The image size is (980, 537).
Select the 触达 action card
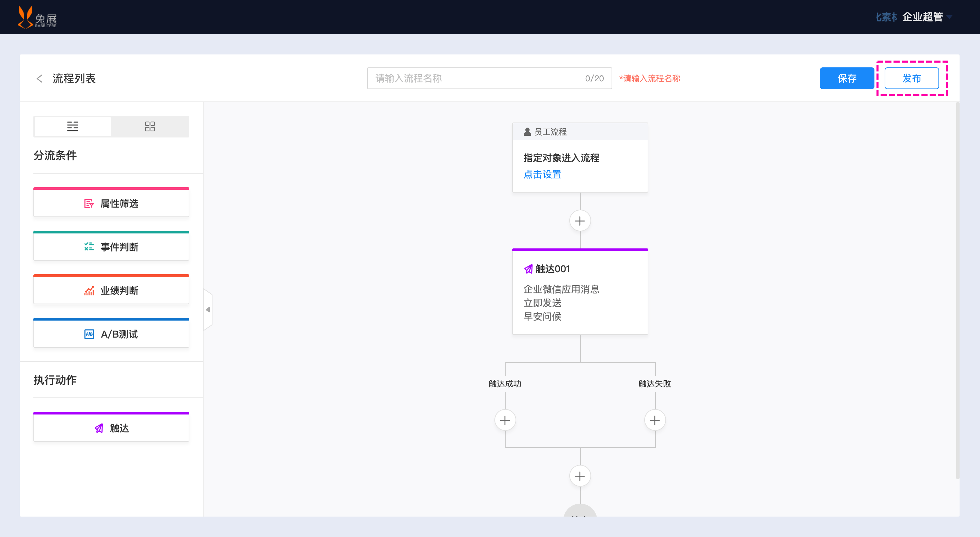[x=111, y=427]
